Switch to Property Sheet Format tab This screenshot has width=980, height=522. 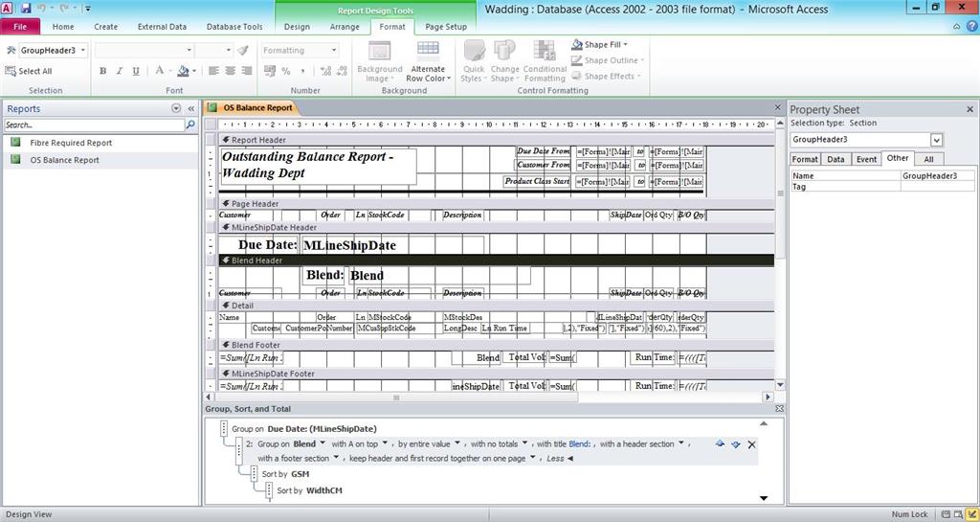click(804, 159)
